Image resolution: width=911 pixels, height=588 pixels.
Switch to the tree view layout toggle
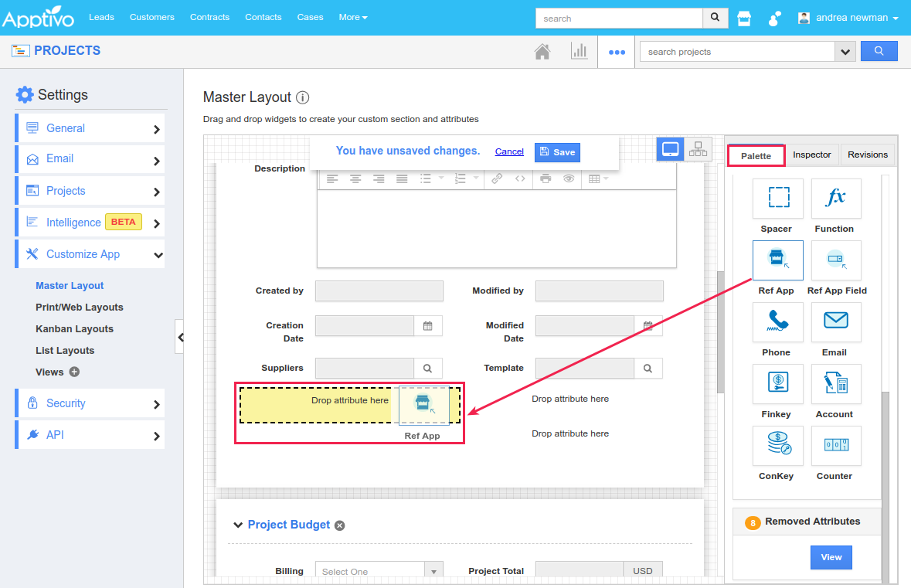698,148
